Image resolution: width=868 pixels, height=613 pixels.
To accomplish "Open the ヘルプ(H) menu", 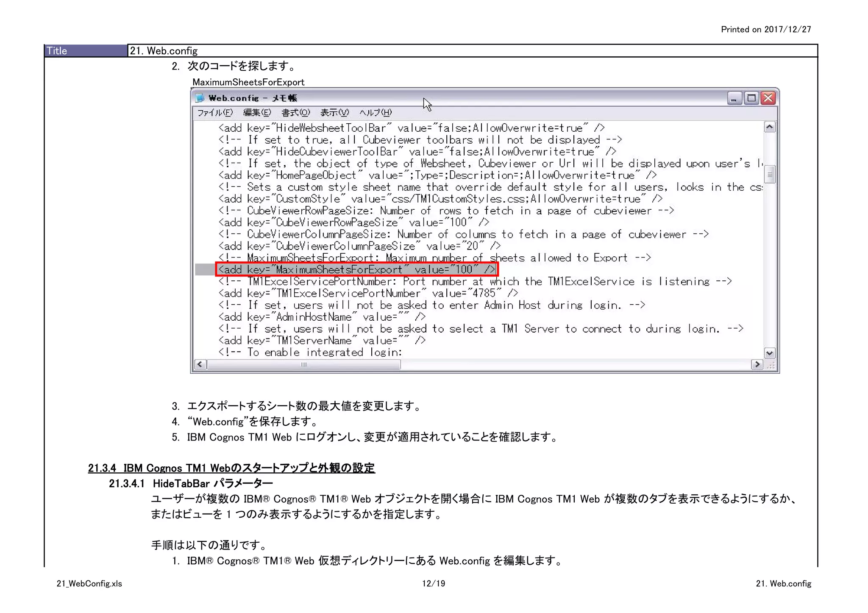I will tap(376, 113).
